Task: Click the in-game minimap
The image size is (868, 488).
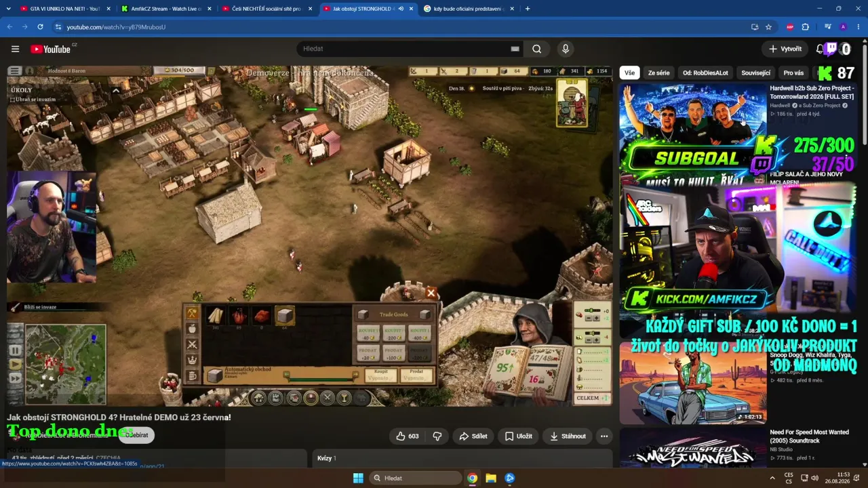Action: [66, 364]
